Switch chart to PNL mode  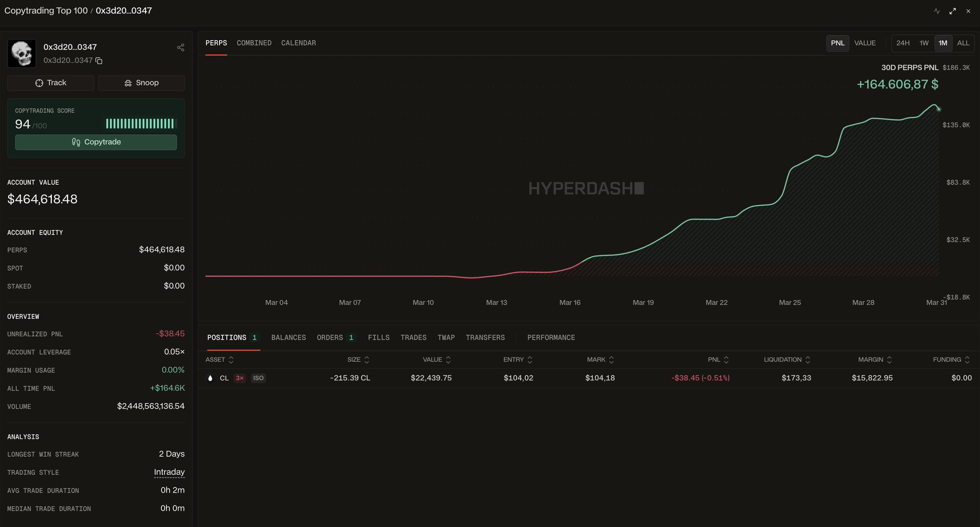(x=837, y=43)
